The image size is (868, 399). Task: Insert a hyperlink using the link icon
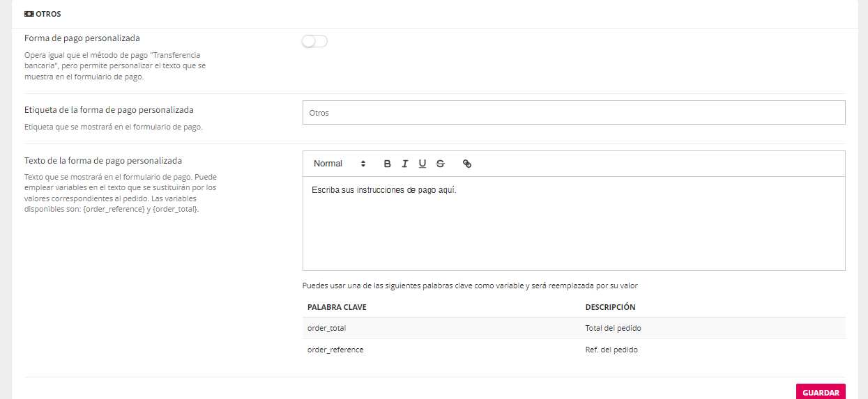coord(467,164)
